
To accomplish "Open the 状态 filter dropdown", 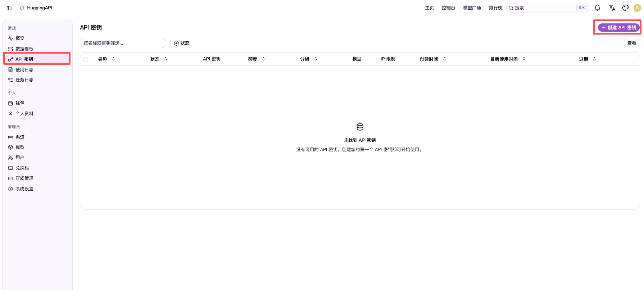I will coord(182,43).
